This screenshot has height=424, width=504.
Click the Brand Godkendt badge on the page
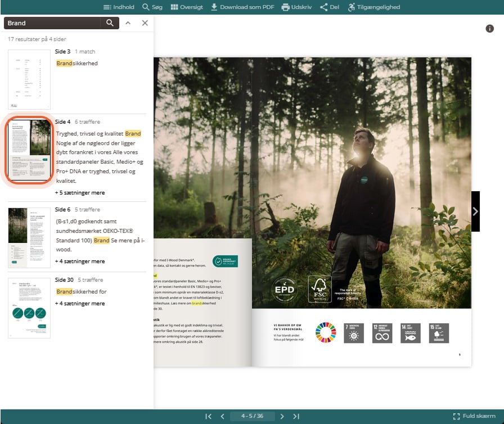225,261
